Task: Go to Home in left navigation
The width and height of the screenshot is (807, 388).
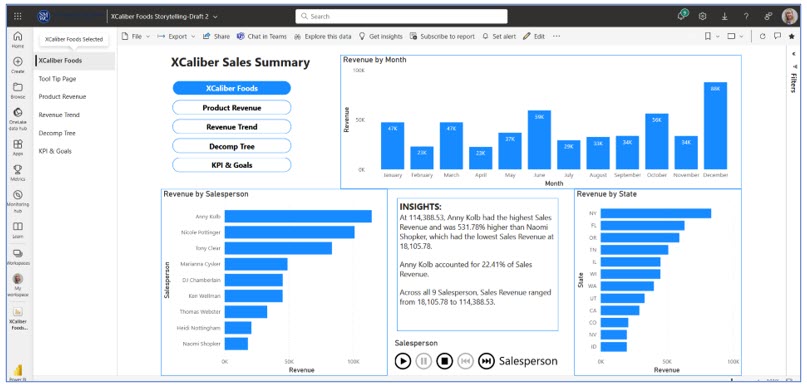Action: pos(18,40)
